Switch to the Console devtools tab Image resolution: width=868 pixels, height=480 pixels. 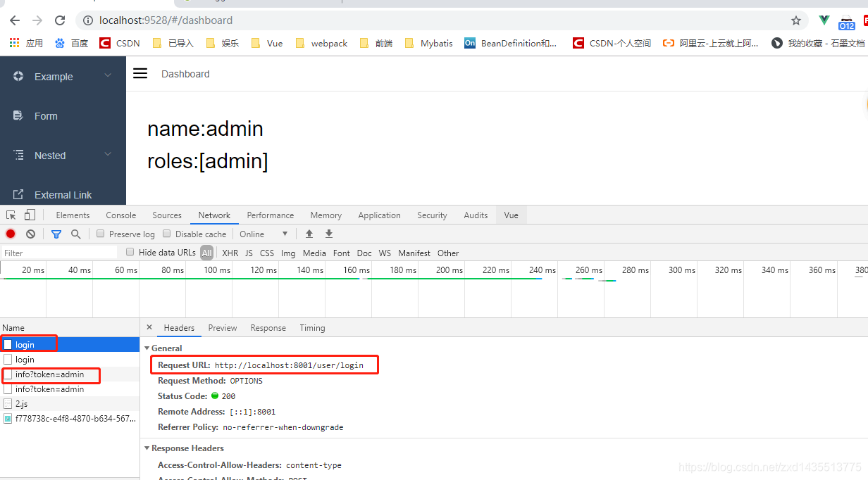pos(121,215)
